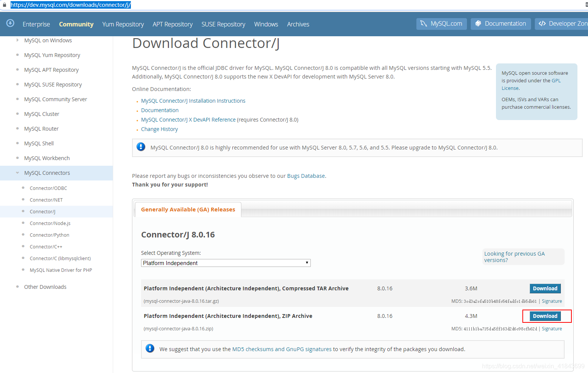The image size is (588, 373).
Task: Open the Archives navigation item
Action: point(298,24)
